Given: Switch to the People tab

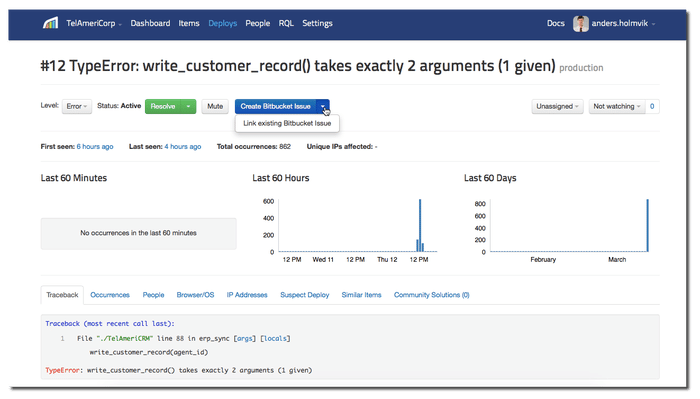Looking at the screenshot, I should tap(153, 295).
